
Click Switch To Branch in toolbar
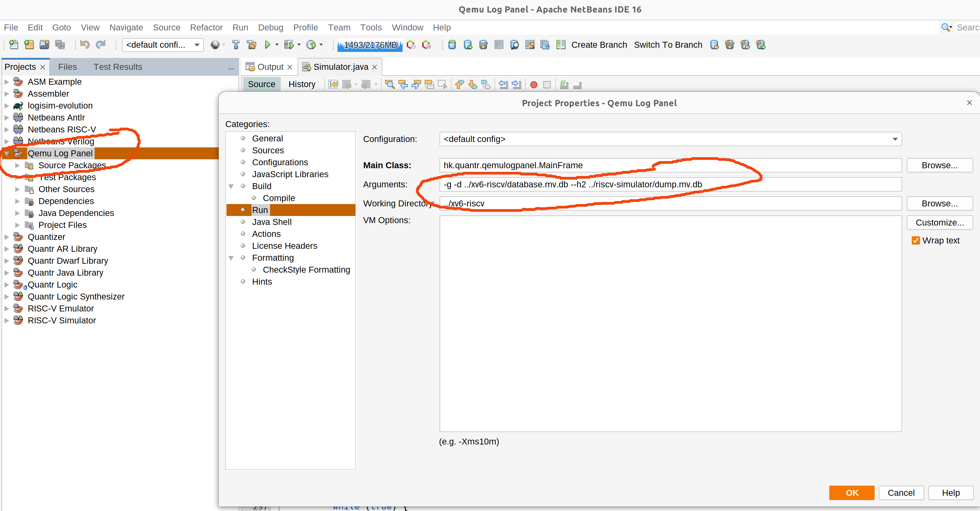[668, 45]
